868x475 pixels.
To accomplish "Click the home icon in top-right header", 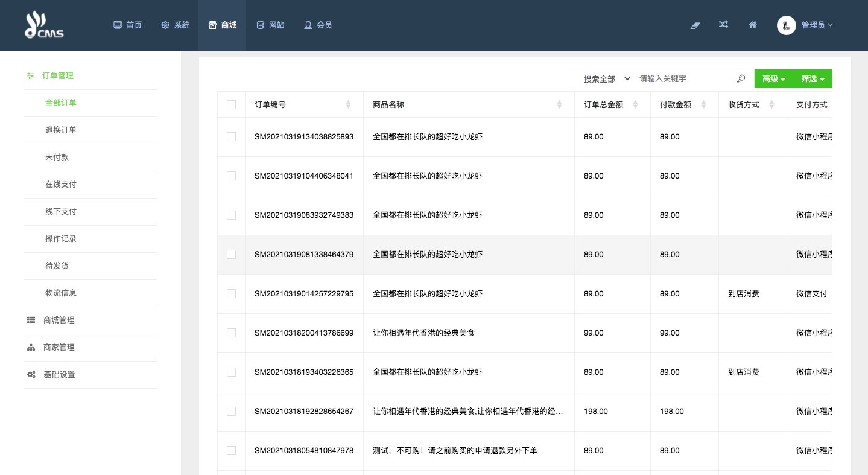I will tap(752, 25).
